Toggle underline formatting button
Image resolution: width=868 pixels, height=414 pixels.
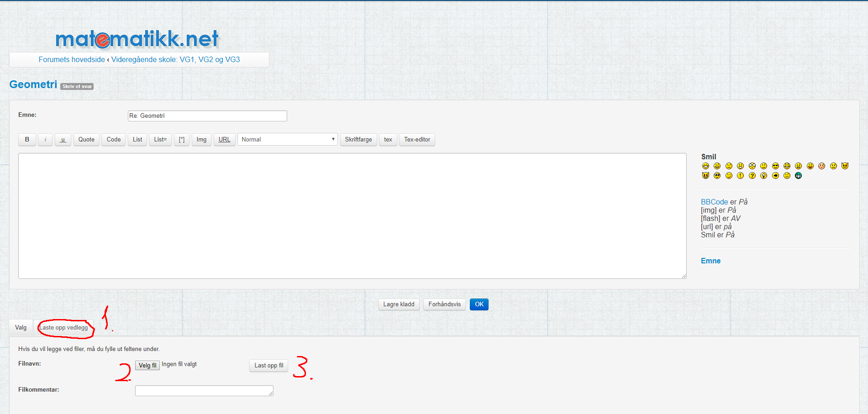point(63,140)
